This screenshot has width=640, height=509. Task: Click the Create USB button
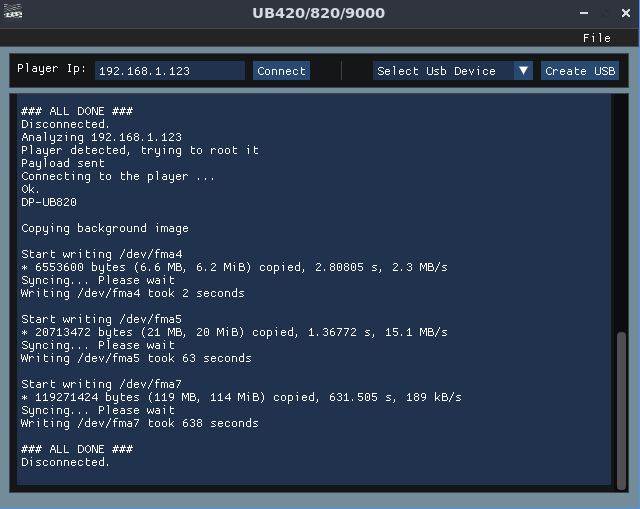point(580,71)
